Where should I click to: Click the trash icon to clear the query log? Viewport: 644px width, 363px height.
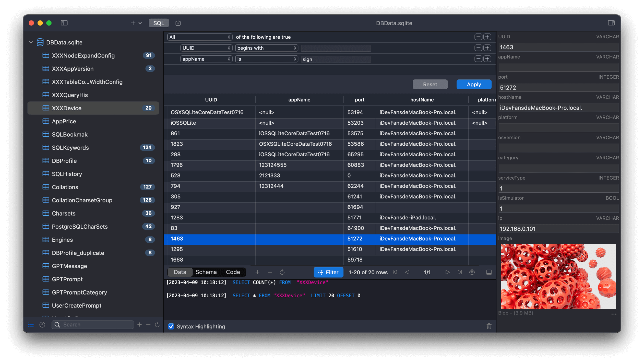[x=488, y=326]
